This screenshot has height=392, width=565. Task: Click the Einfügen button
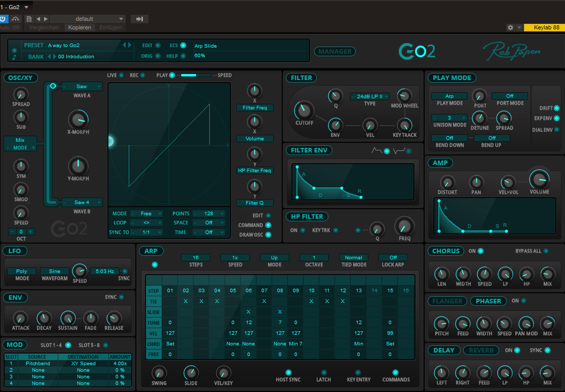tap(111, 28)
